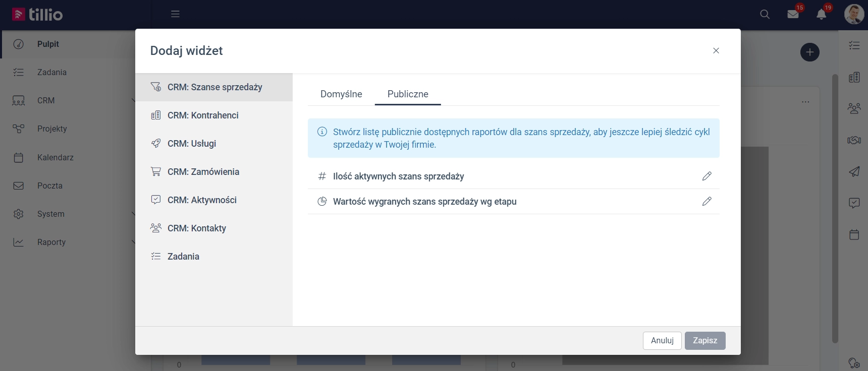Select CRM: Kontrahenci category
This screenshot has width=868, height=371.
coord(214,115)
